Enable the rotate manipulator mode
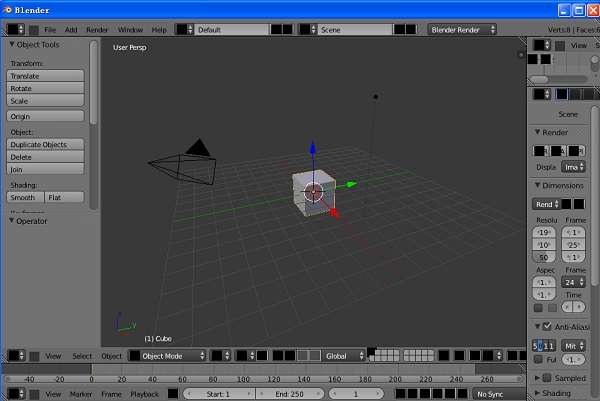This screenshot has height=401, width=600. [303, 355]
